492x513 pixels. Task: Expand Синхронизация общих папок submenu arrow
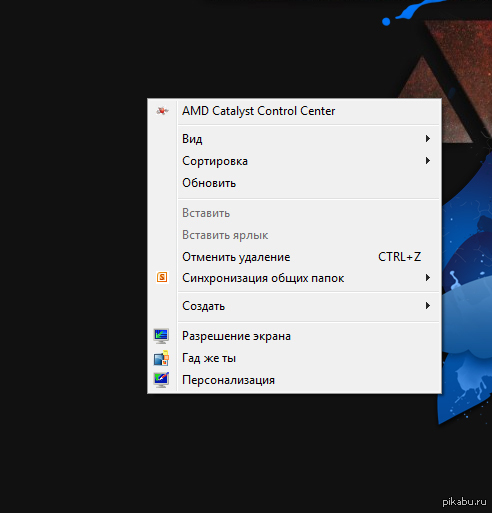(x=428, y=278)
